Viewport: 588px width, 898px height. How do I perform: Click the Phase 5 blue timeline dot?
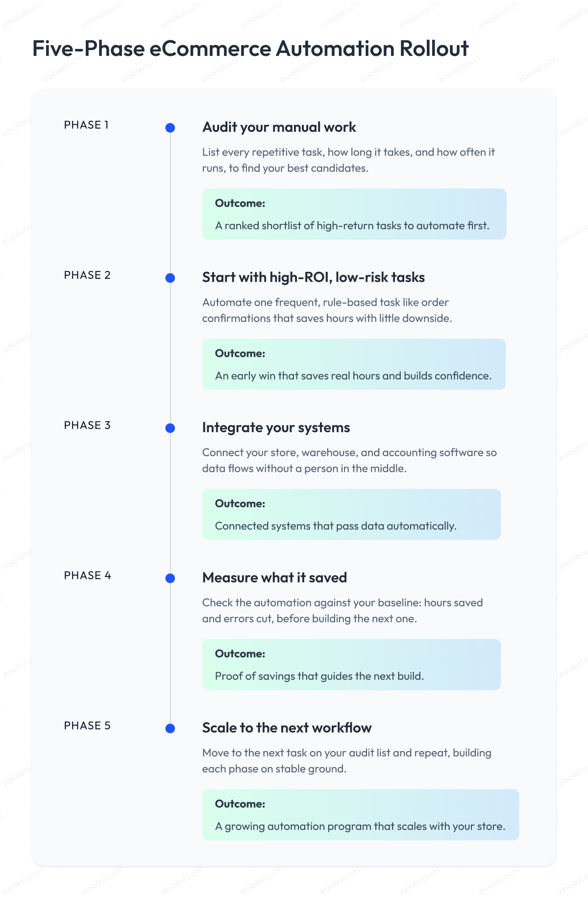coord(170,728)
